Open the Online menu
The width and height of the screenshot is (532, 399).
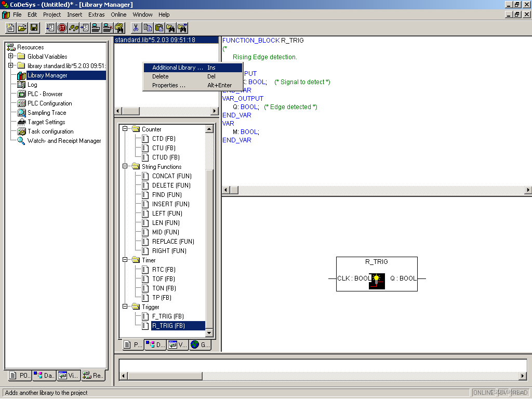pyautogui.click(x=118, y=15)
